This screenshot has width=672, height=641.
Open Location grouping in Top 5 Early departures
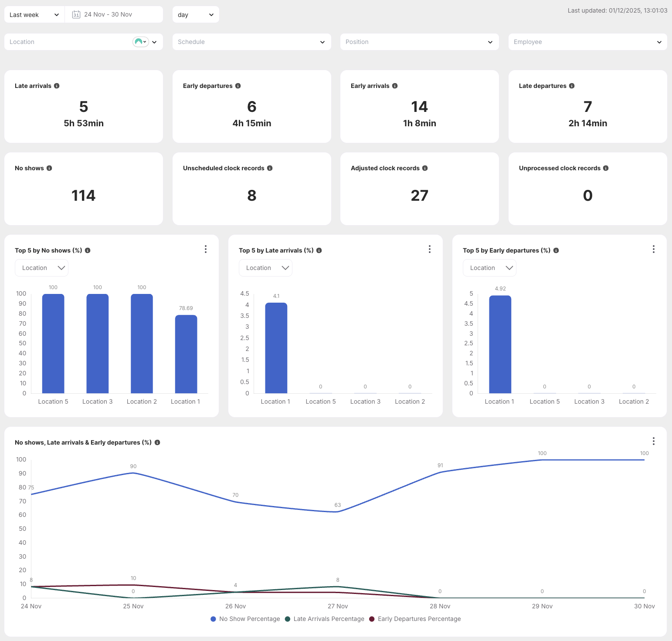coord(489,268)
